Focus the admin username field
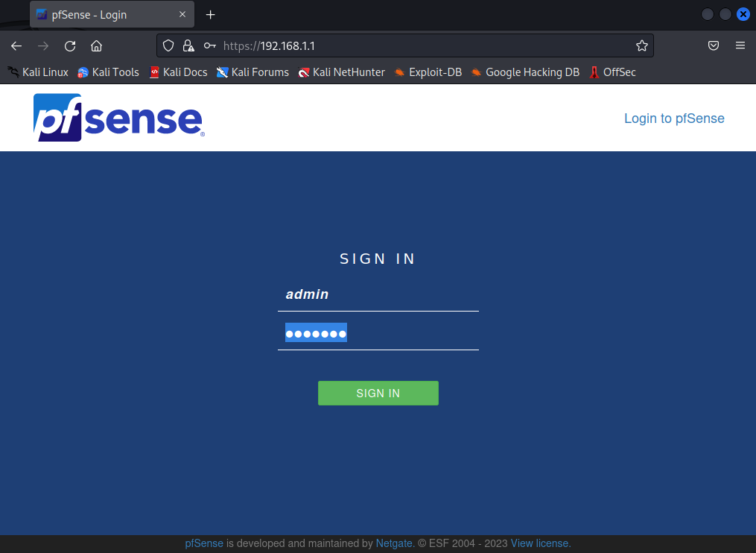This screenshot has width=756, height=553. click(x=378, y=294)
